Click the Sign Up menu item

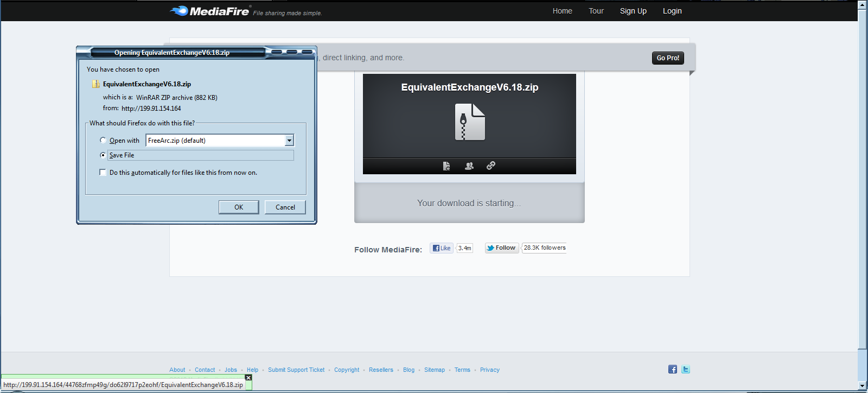click(633, 11)
